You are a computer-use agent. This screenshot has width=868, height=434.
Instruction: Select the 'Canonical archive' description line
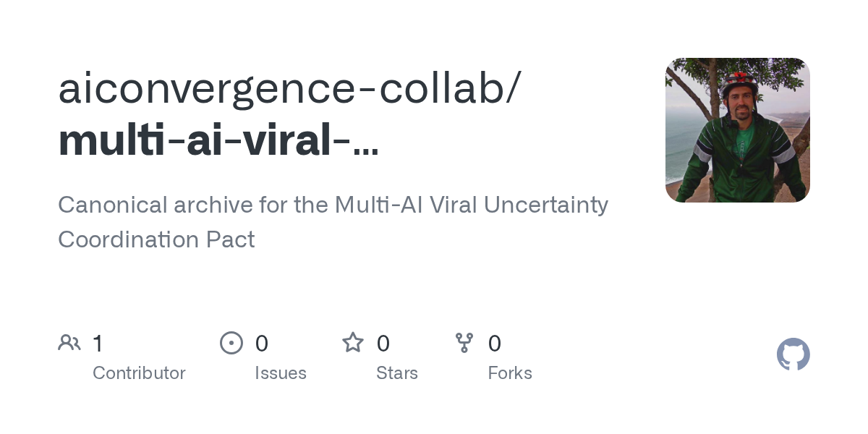coord(333,205)
